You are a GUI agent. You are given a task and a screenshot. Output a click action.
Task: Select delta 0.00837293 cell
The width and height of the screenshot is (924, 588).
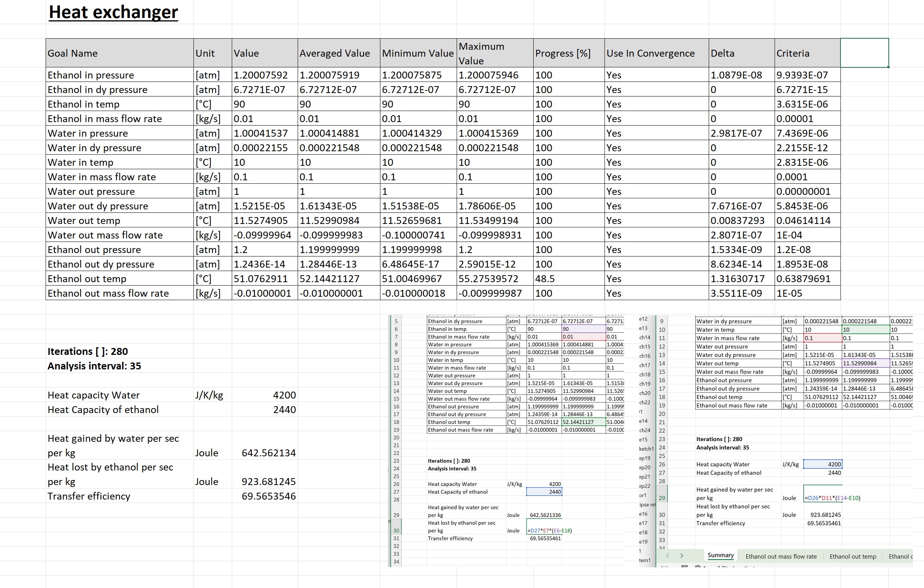pyautogui.click(x=742, y=220)
